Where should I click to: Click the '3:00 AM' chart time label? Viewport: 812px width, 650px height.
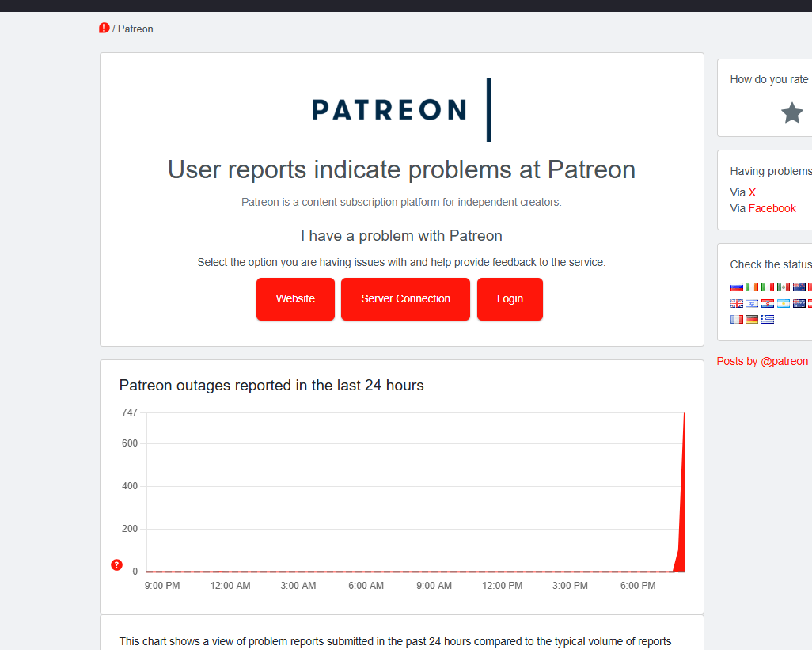(298, 586)
